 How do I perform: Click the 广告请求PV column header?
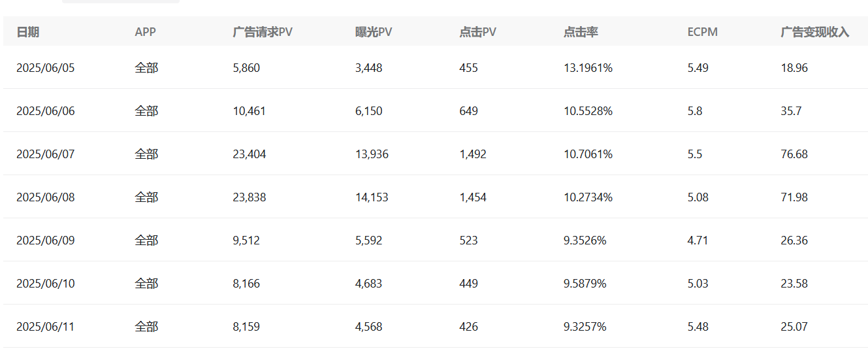coord(262,32)
